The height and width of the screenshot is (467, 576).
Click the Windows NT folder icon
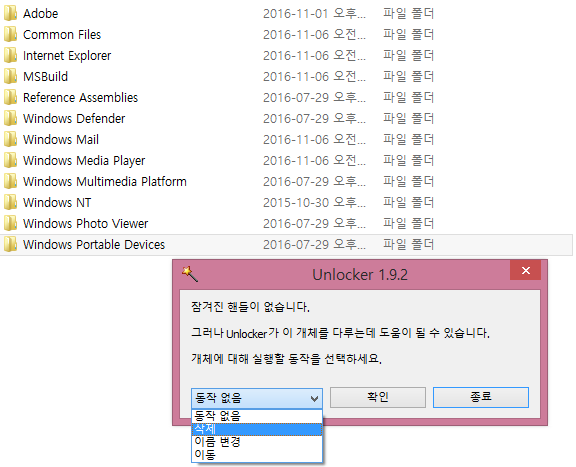pyautogui.click(x=10, y=202)
